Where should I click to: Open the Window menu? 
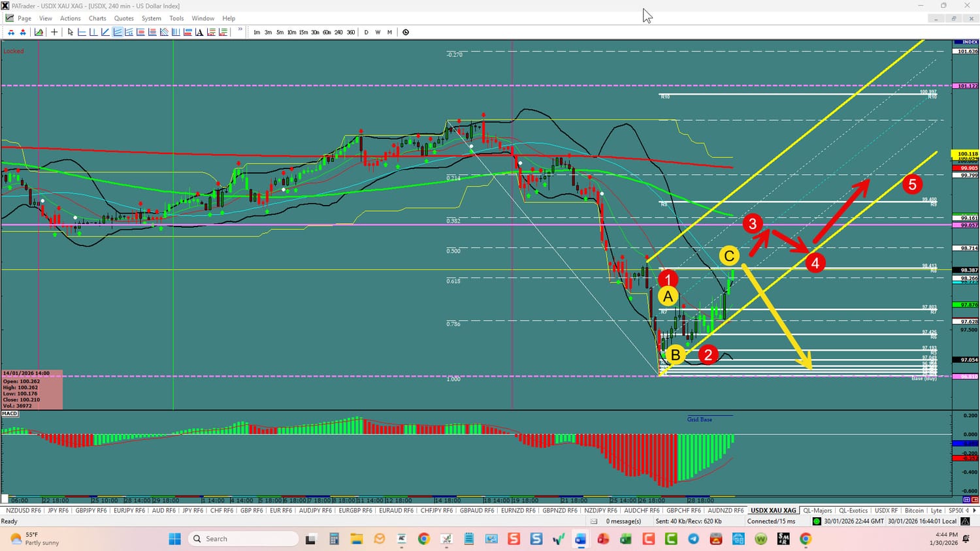[x=203, y=18]
